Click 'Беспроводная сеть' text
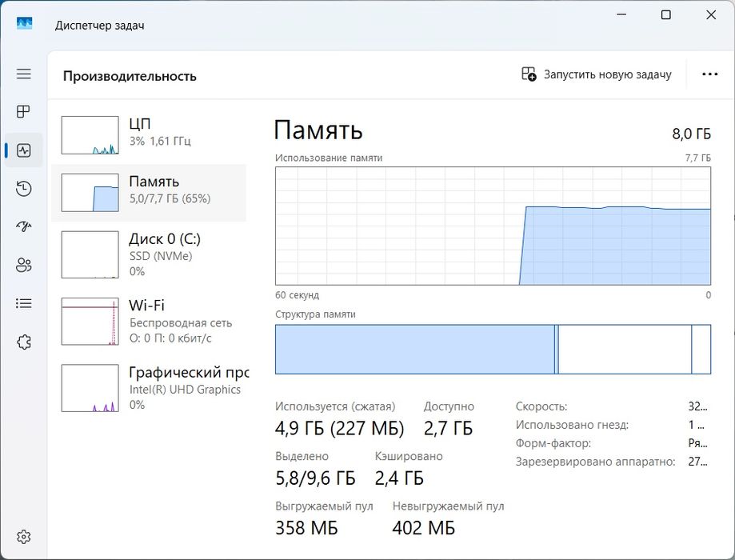The image size is (735, 560). point(181,322)
